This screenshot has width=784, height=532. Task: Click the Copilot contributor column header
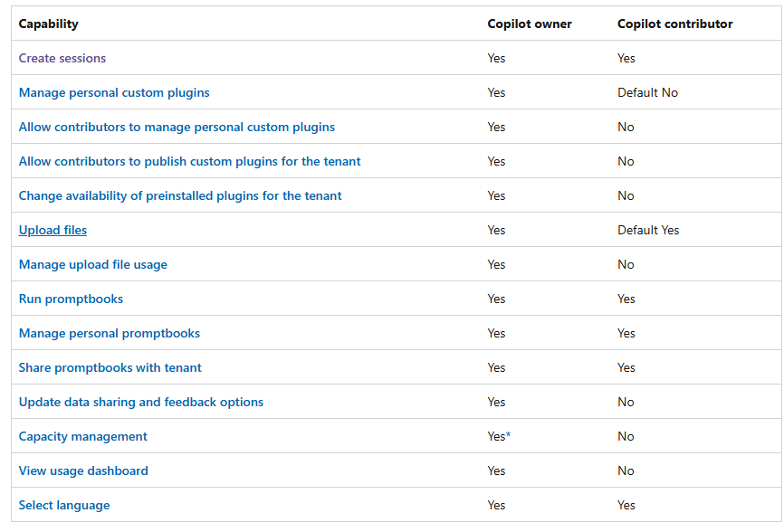coord(674,24)
